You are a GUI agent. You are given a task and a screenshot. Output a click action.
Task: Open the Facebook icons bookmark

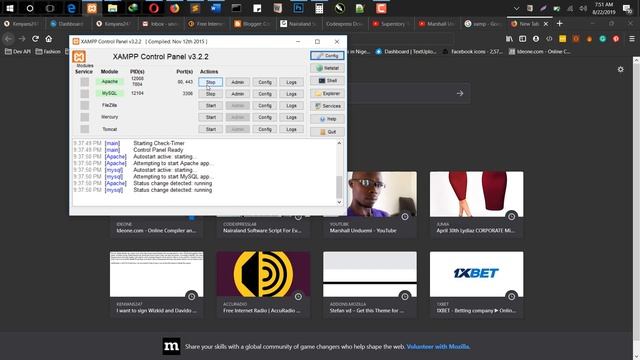[x=473, y=51]
